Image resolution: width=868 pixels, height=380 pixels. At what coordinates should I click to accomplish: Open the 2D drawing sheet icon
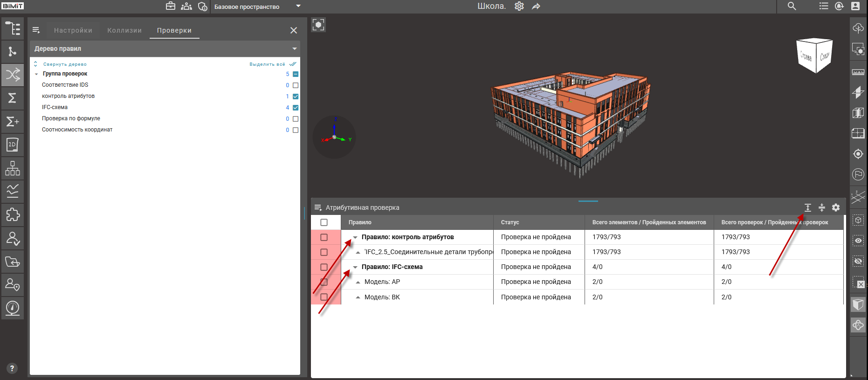point(13,145)
